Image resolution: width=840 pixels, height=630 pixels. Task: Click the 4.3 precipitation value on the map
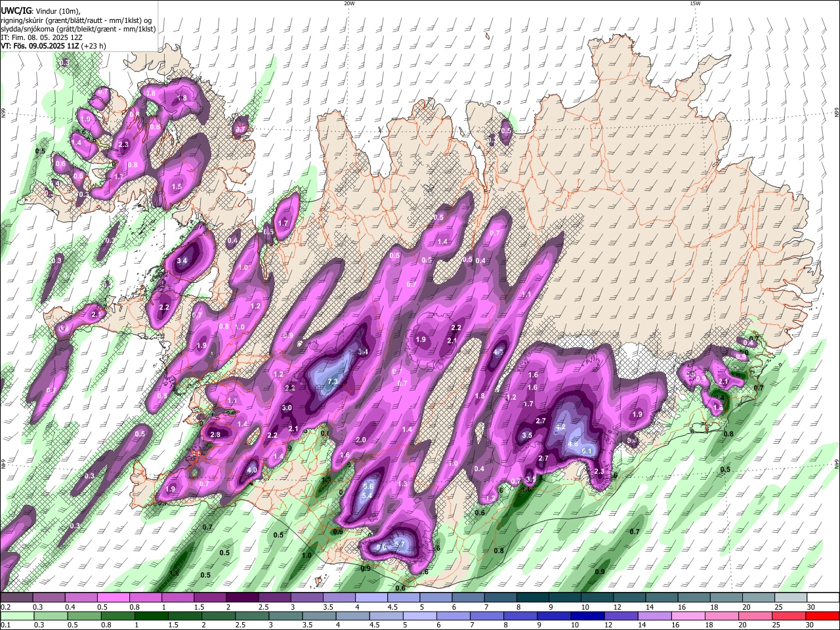click(498, 352)
